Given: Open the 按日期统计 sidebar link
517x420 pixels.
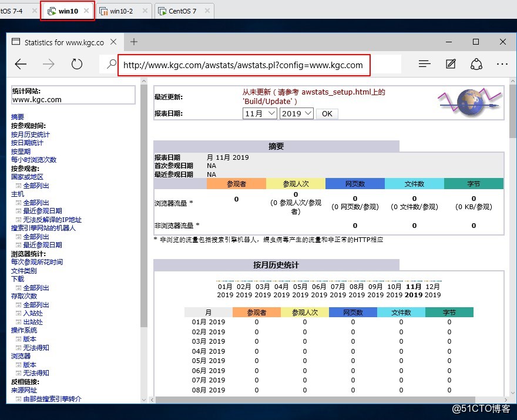Looking at the screenshot, I should coord(27,143).
